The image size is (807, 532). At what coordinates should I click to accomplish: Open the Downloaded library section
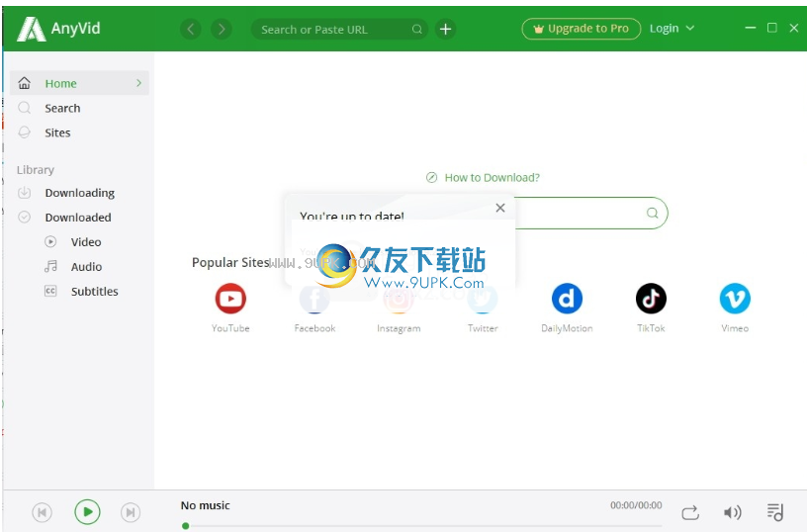click(78, 218)
